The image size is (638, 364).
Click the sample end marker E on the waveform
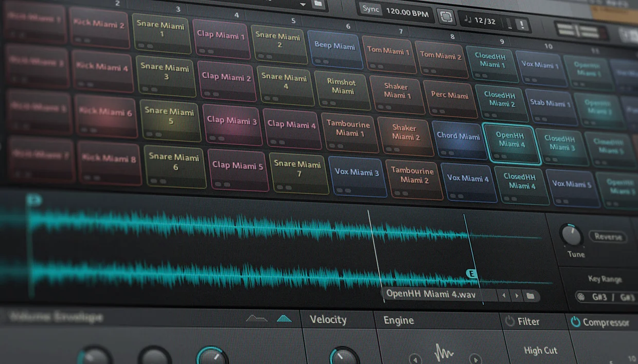point(471,274)
